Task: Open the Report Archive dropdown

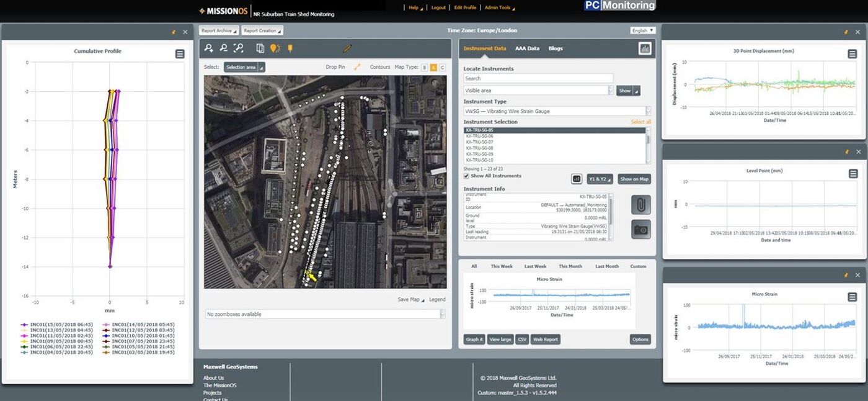Action: (218, 30)
